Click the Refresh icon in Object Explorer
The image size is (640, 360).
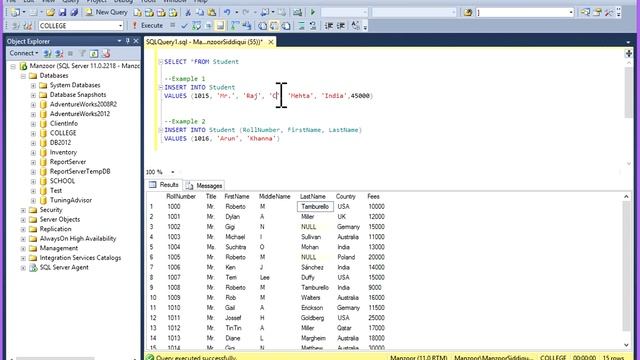pyautogui.click(x=94, y=53)
